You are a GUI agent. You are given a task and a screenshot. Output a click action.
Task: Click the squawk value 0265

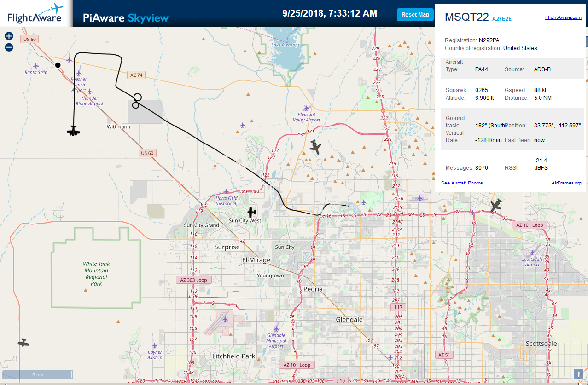pyautogui.click(x=481, y=90)
